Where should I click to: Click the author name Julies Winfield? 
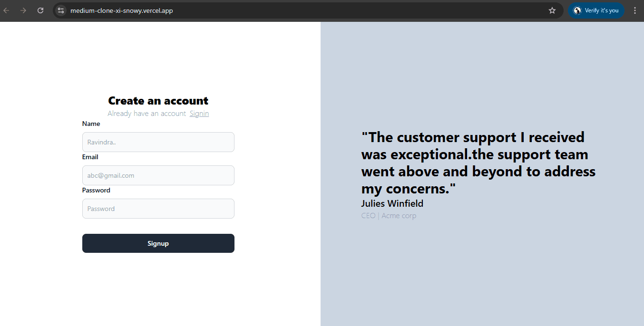coord(392,204)
